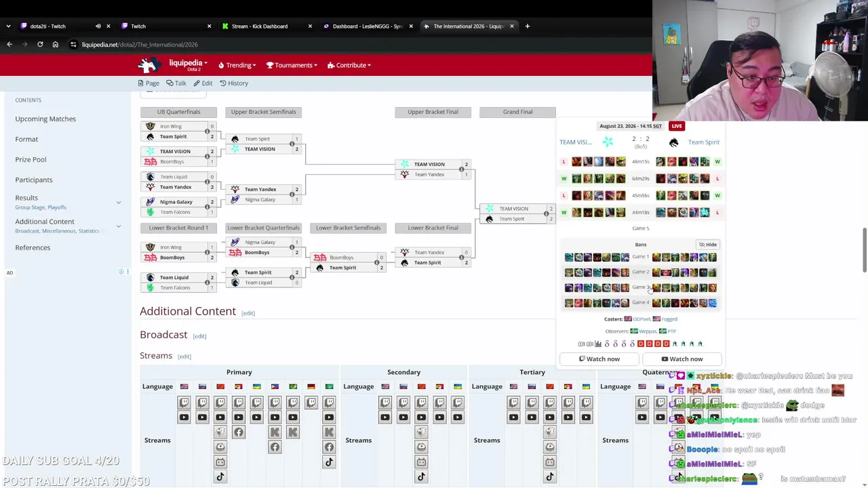Click the TikTok icon in Primary Chinese stream column
The width and height of the screenshot is (868, 488).
tap(220, 476)
